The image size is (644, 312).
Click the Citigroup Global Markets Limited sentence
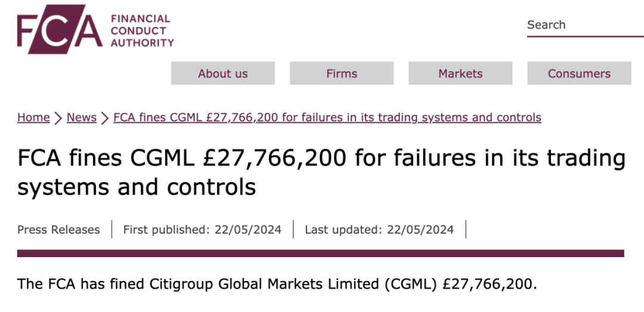[277, 283]
